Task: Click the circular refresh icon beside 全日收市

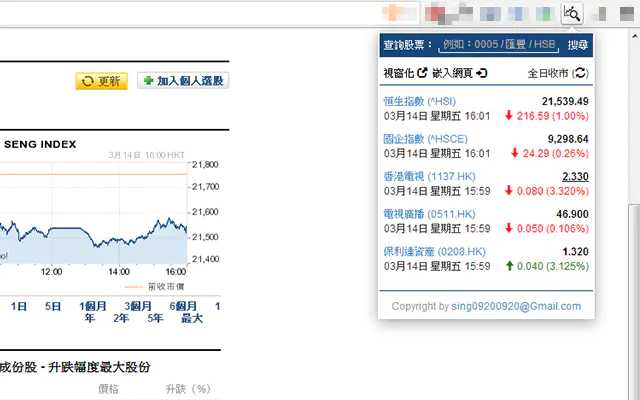Action: coord(581,73)
